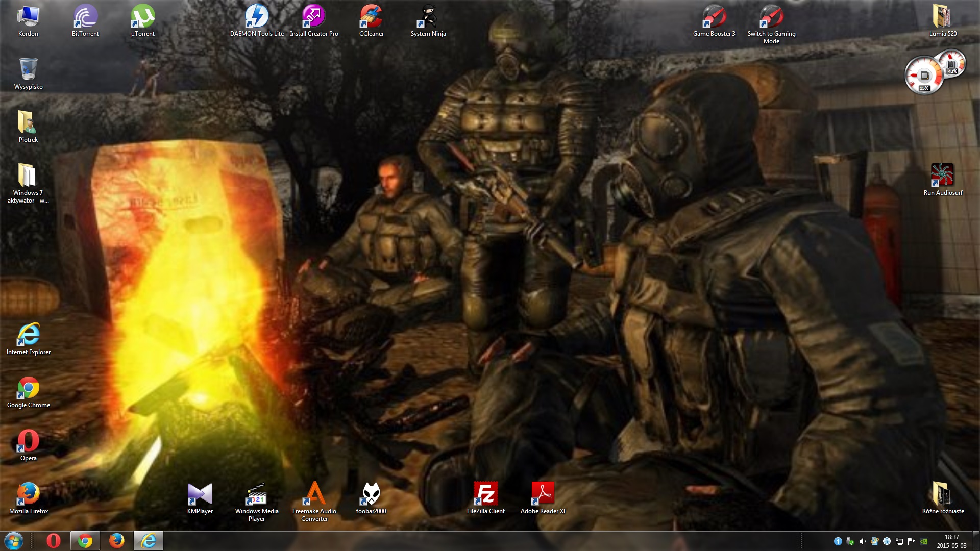Click the Firefox icon in the taskbar
This screenshot has width=980, height=551.
click(x=117, y=541)
